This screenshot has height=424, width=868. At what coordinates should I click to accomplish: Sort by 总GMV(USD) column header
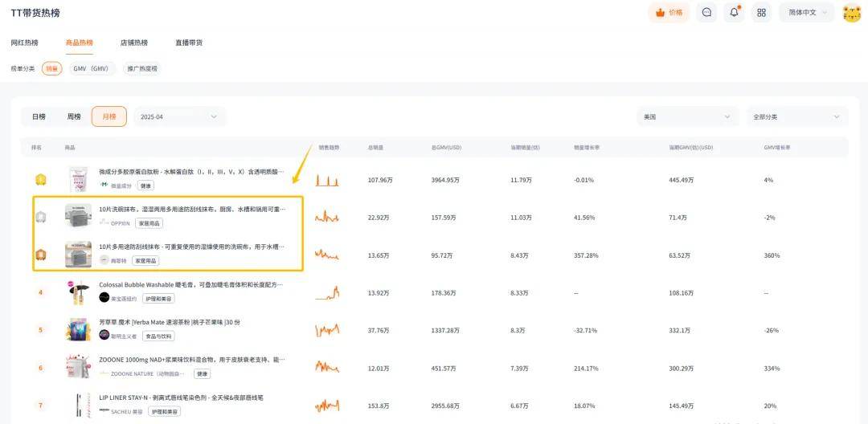(446, 148)
